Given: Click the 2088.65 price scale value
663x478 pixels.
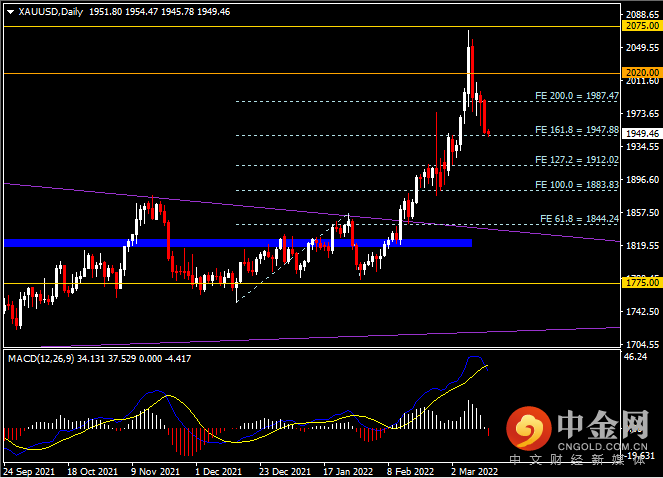Looking at the screenshot, I should (642, 14).
